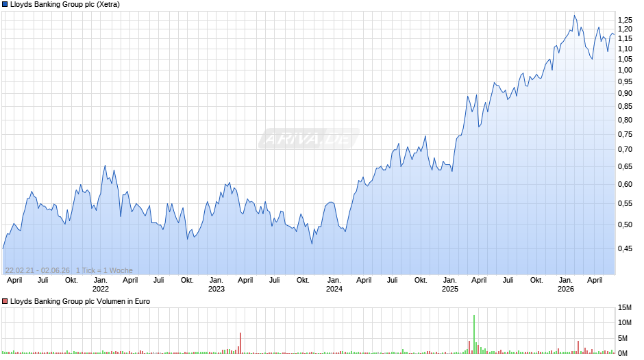The height and width of the screenshot is (360, 644).
Task: Click the 0,75 price axis label
Action: [x=625, y=135]
